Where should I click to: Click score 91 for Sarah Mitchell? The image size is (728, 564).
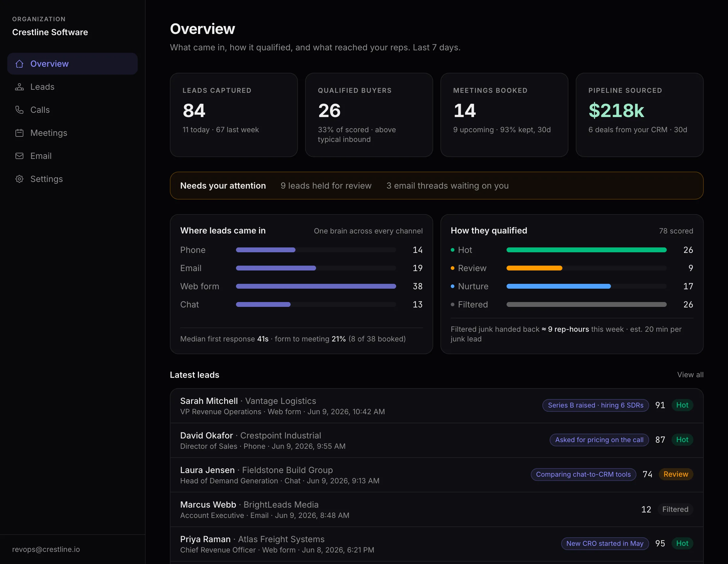coord(660,405)
